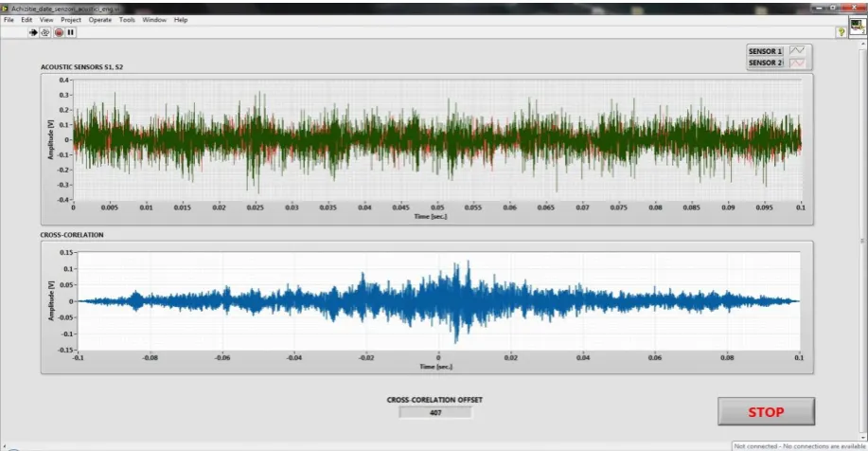Image resolution: width=868 pixels, height=451 pixels.
Task: Click inside the acoustic sensors waveform plot
Action: click(x=437, y=139)
